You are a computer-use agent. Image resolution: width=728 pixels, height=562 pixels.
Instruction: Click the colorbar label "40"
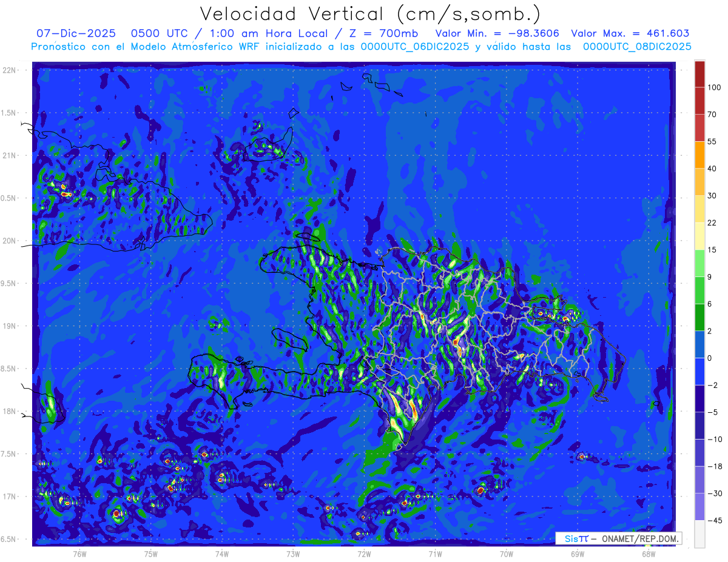[712, 169]
